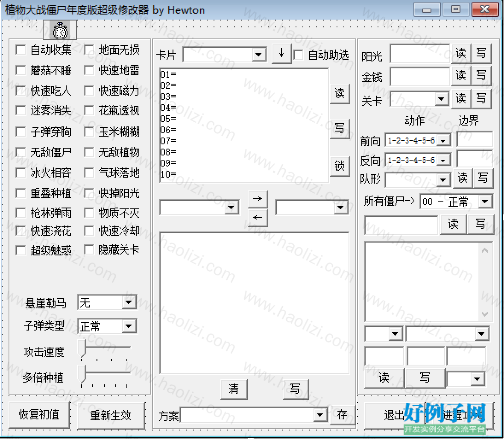The image size is (504, 439).
Task: Click the 恢复初值 button
Action: pyautogui.click(x=39, y=415)
